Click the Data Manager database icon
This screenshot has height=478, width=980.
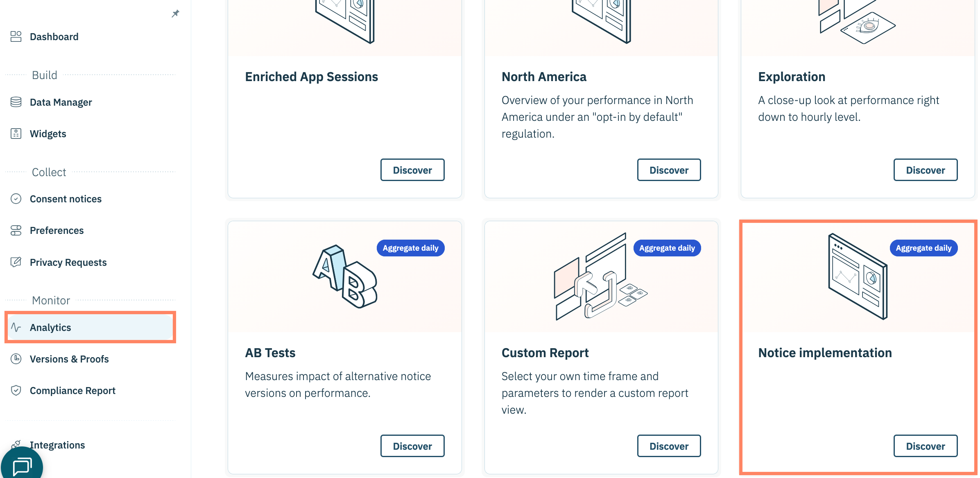pyautogui.click(x=16, y=102)
